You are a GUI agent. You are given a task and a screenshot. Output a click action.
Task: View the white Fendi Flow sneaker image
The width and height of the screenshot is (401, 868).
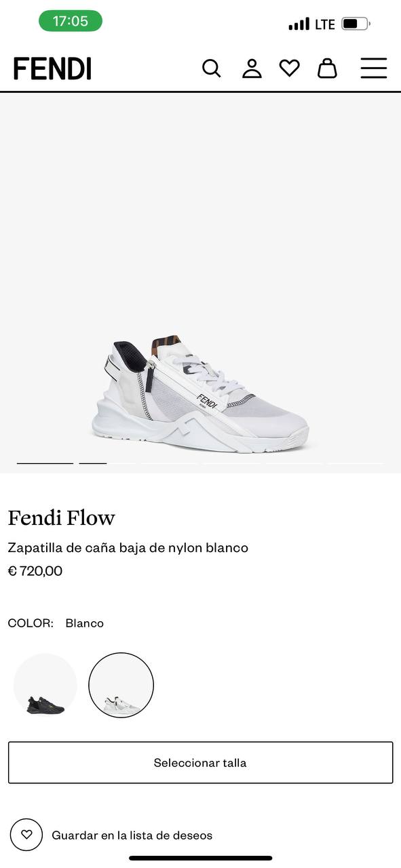coord(200,393)
